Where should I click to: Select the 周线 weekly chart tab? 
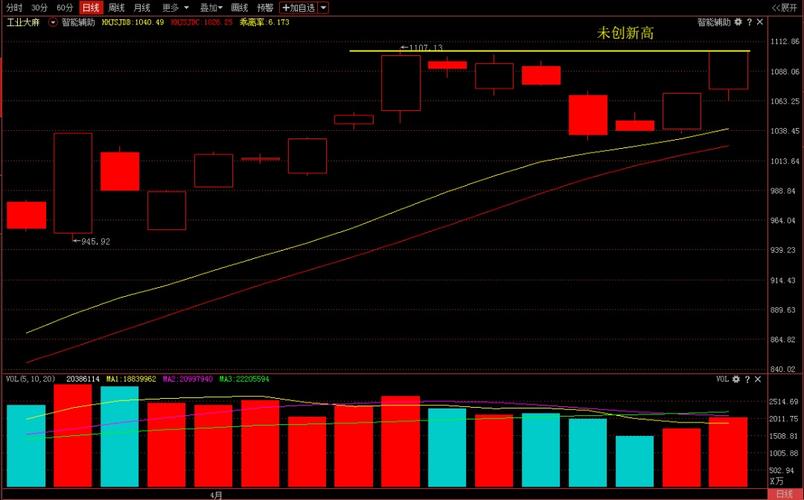pos(116,7)
